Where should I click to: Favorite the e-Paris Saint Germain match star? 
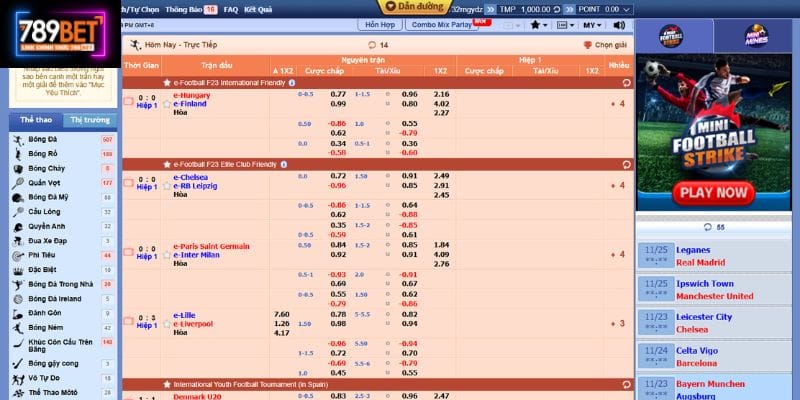click(167, 255)
